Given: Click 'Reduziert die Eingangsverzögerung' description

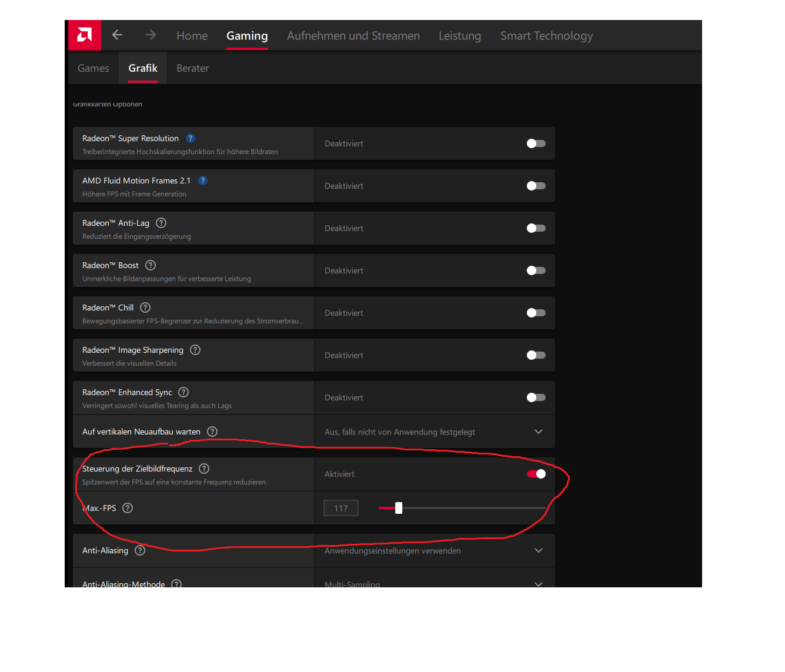Looking at the screenshot, I should (x=136, y=236).
